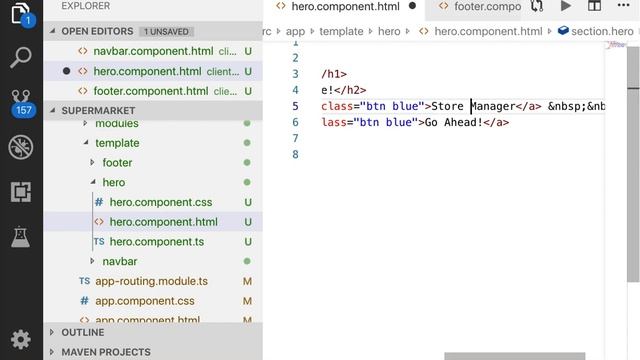Open the Extensions view in activity bar
This screenshot has height=360, width=640.
(20, 191)
